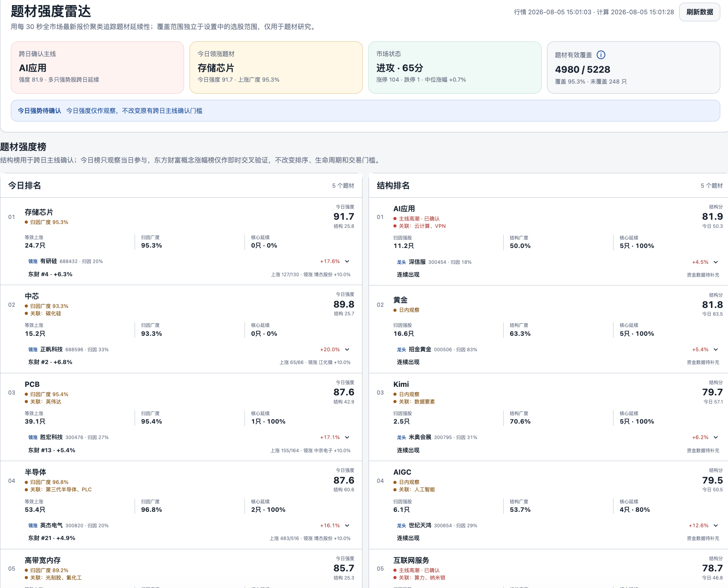This screenshot has width=728, height=588.
Task: Click 结构排名 panel heading
Action: (x=393, y=186)
